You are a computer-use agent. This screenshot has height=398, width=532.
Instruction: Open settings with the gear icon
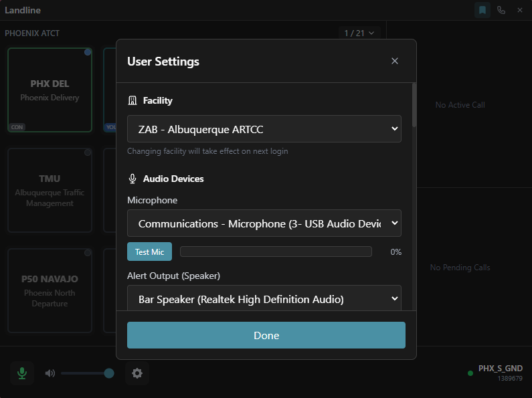point(137,373)
